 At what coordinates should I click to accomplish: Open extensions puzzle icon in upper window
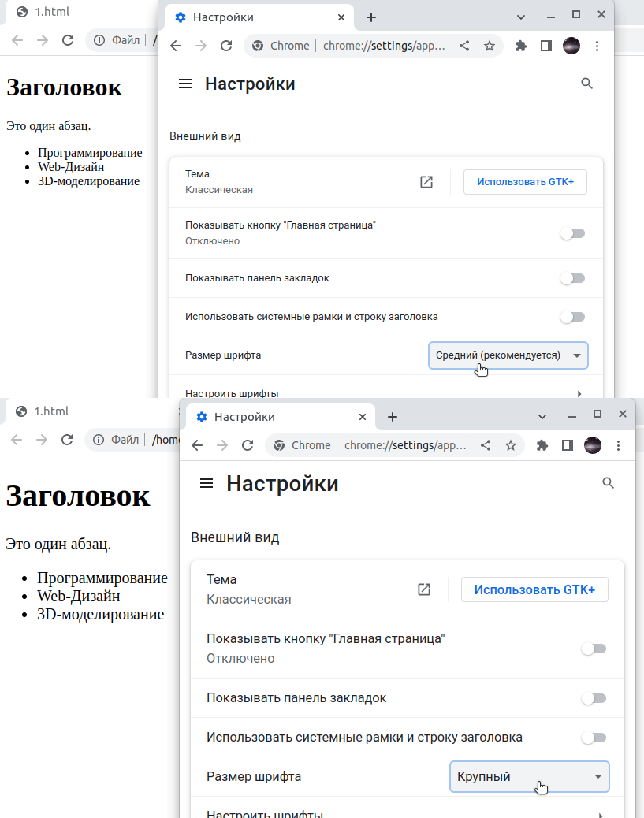[x=521, y=46]
